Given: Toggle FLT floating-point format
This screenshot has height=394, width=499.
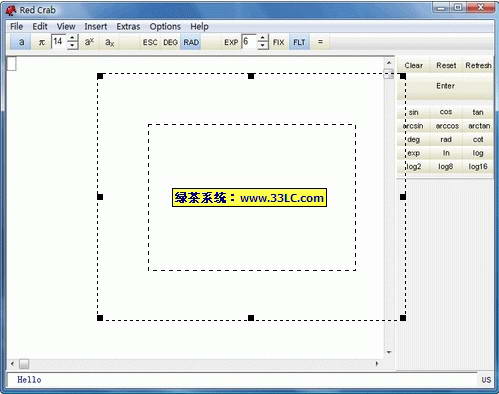Looking at the screenshot, I should (x=299, y=42).
